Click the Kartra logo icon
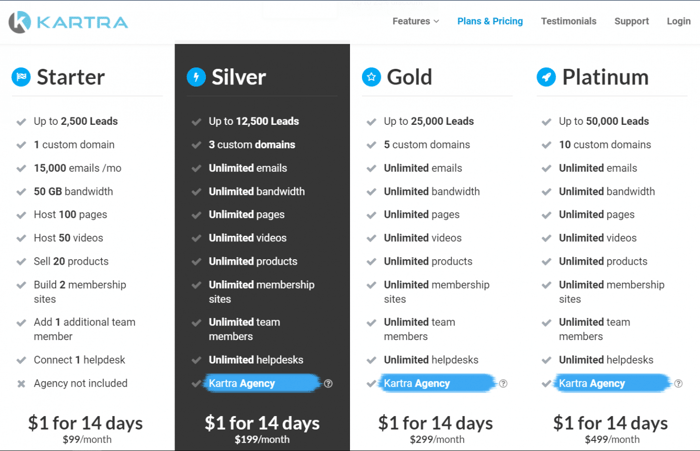Screen dimensions: 700x451 click(20, 20)
